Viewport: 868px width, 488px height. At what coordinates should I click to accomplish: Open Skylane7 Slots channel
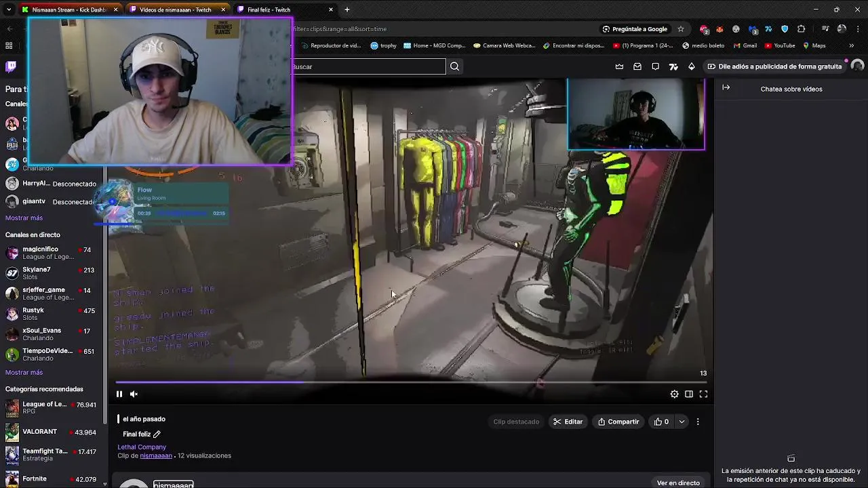(52, 273)
